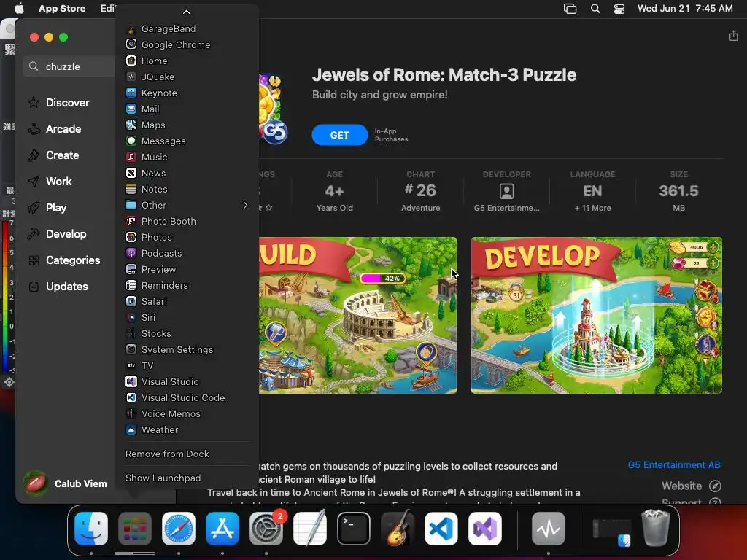Open the Trash in the Dock
Screen dimensions: 747x560
(x=656, y=528)
